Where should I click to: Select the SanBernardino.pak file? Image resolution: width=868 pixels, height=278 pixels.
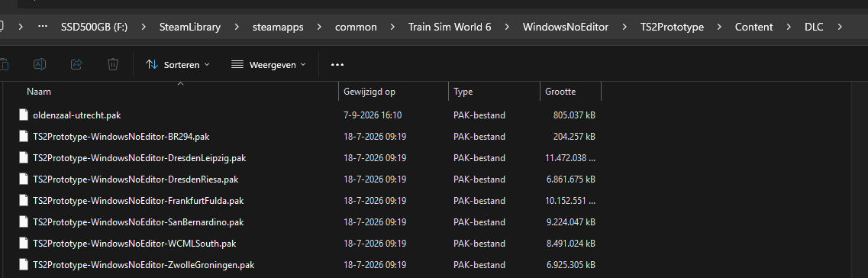pyautogui.click(x=138, y=222)
